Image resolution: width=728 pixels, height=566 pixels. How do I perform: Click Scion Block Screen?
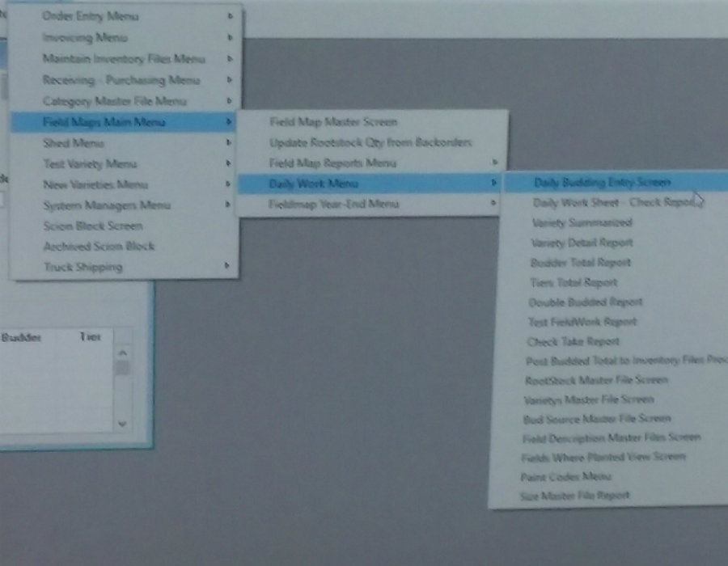click(92, 226)
